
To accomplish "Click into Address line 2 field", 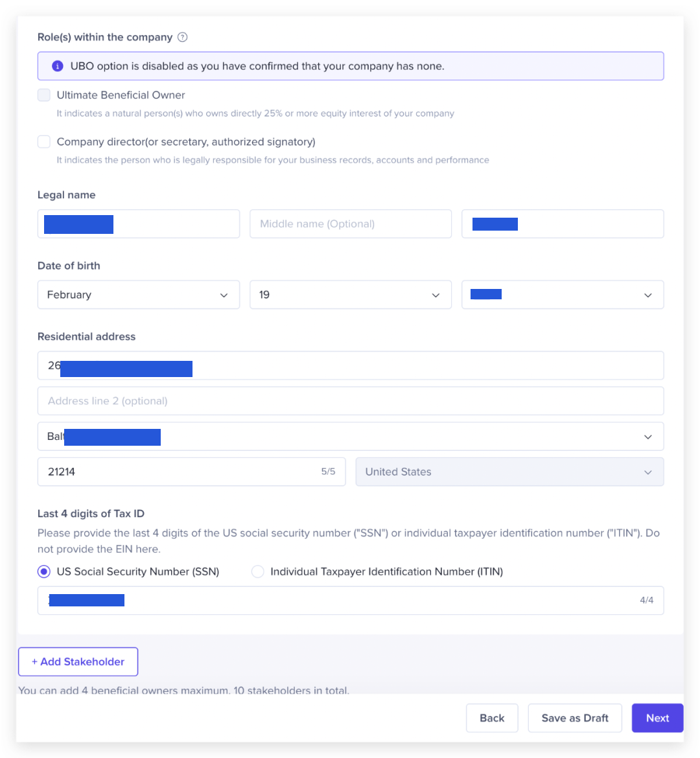I will pos(350,401).
